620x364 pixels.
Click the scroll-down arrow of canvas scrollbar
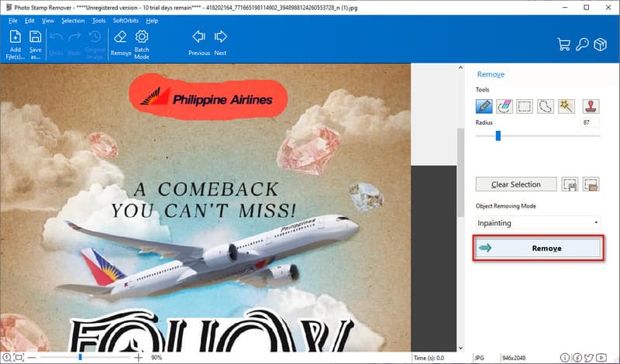coord(460,348)
